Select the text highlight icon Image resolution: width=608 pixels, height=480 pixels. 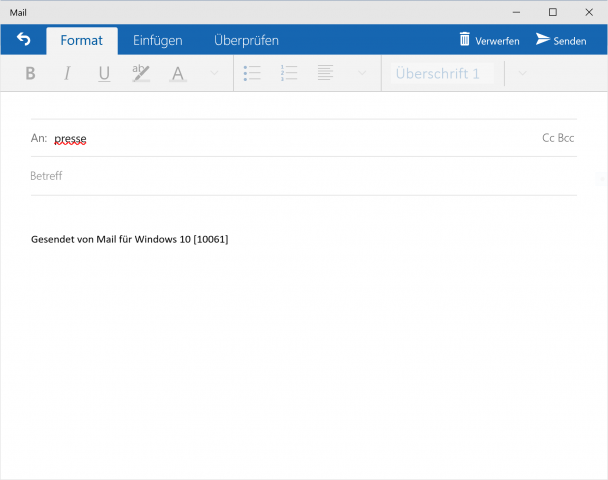pos(141,73)
